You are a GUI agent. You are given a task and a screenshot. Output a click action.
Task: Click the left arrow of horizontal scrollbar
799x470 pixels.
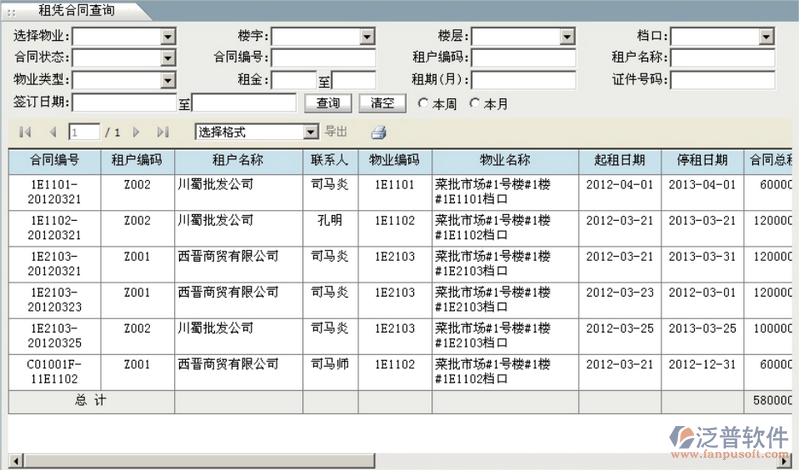pos(15,461)
